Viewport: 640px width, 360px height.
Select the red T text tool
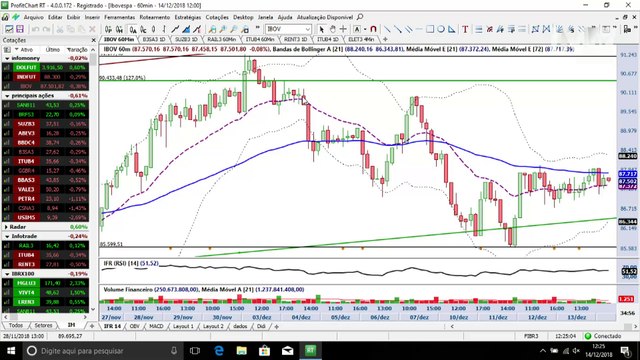click(465, 29)
